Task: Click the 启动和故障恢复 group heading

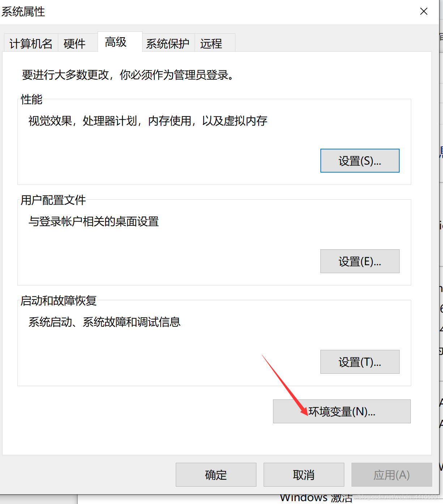Action: [x=59, y=300]
